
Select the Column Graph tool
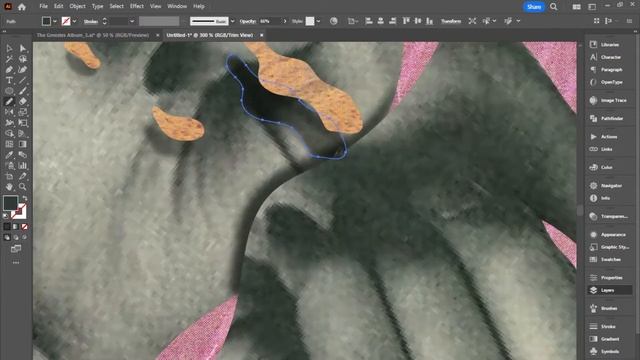tap(23, 165)
